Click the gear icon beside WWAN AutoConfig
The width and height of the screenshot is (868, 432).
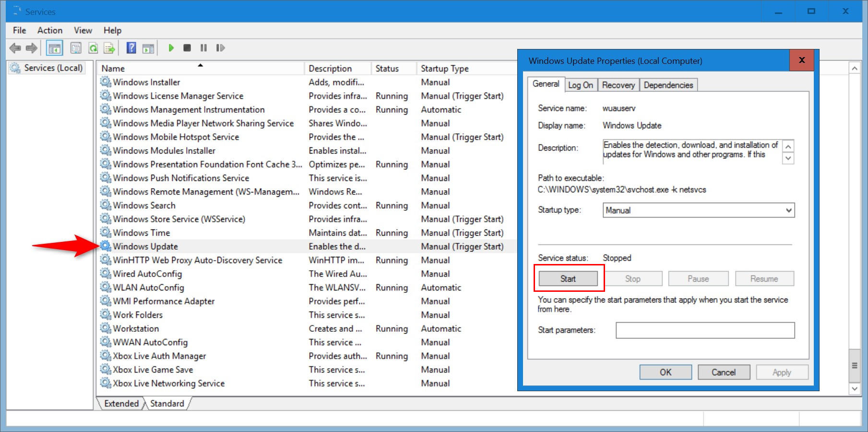click(x=106, y=342)
